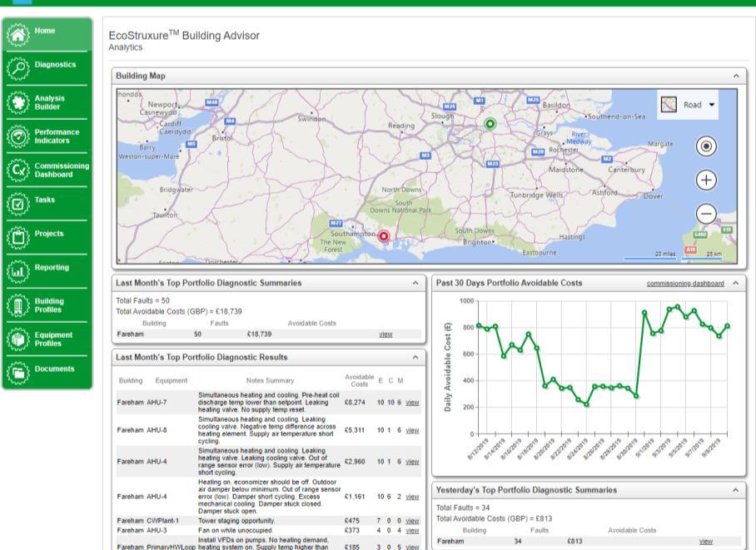Collapse Last Month's Top Portfolio Diagnostic Summaries
Image resolution: width=756 pixels, height=550 pixels.
(415, 283)
